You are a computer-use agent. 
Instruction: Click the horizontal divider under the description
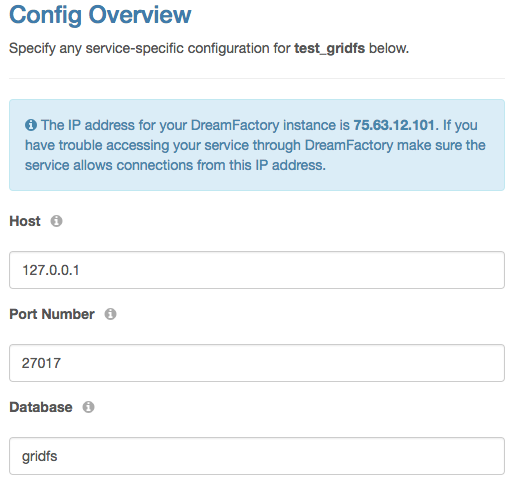coord(257,78)
